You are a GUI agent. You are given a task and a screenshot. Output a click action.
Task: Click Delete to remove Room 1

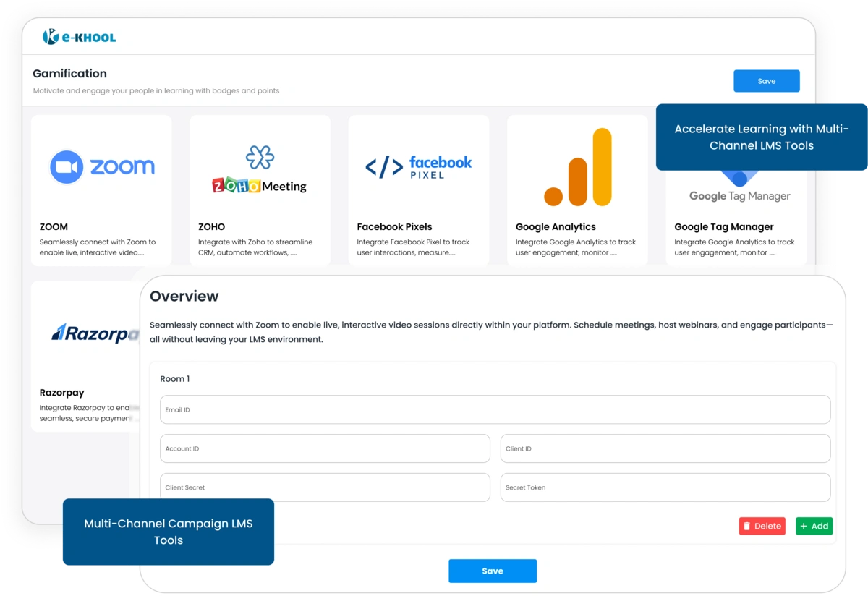tap(762, 526)
